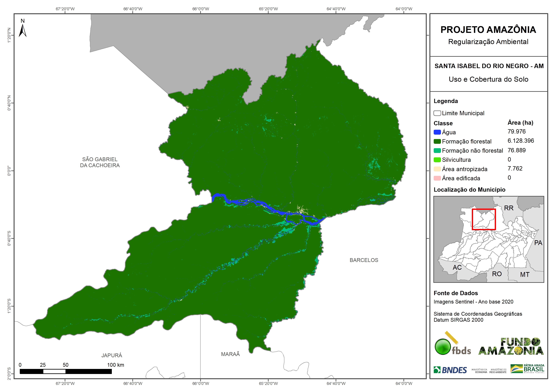This screenshot has height=392, width=555.
Task: Click the pink Área edificada swatch
Action: [437, 178]
